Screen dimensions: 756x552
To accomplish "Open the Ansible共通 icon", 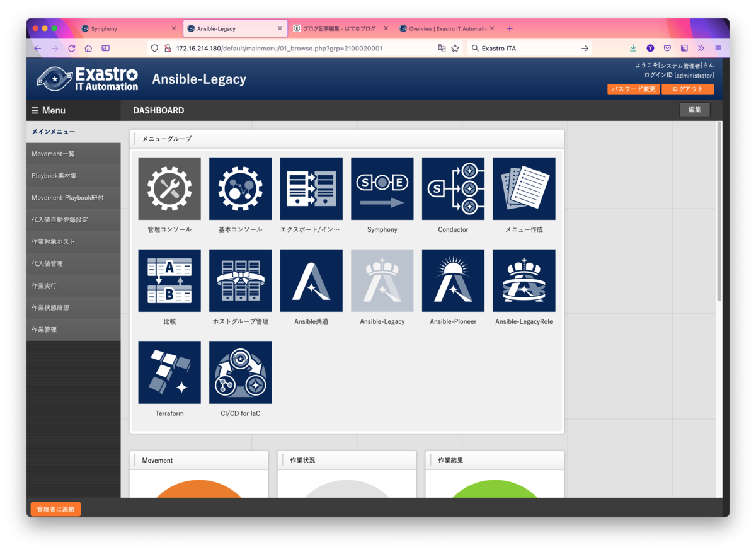I will coord(311,280).
